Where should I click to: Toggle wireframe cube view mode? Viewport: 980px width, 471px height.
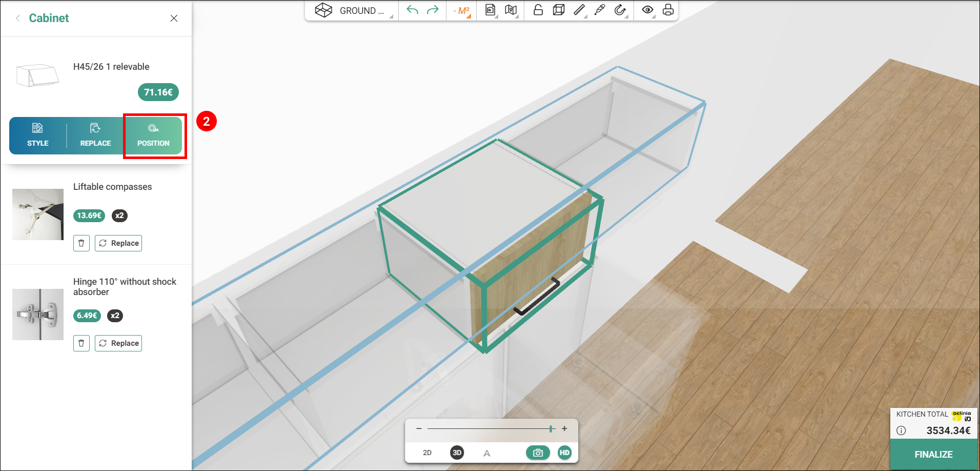[559, 10]
